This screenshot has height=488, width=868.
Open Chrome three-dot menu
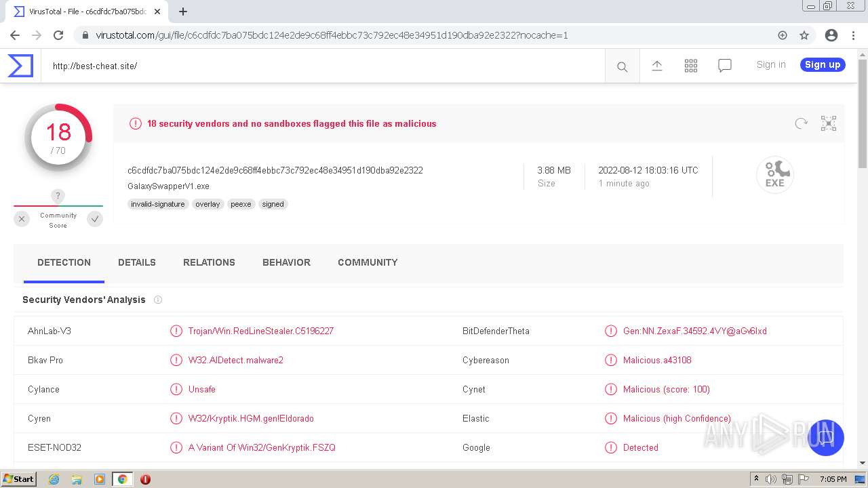853,35
